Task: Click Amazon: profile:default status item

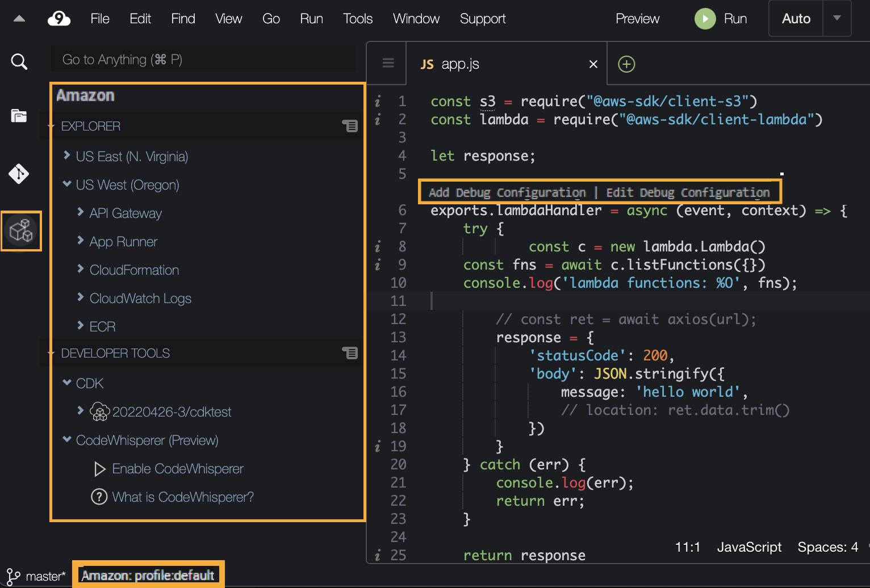Action: click(148, 576)
